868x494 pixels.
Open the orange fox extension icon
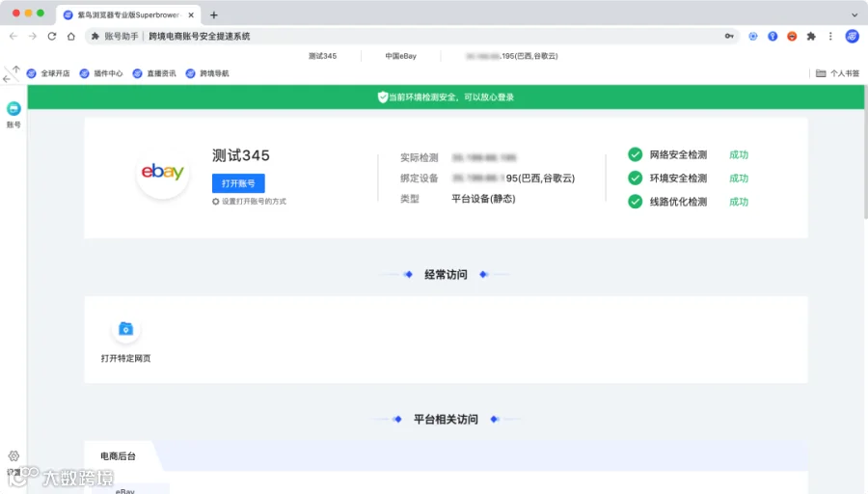coord(792,36)
